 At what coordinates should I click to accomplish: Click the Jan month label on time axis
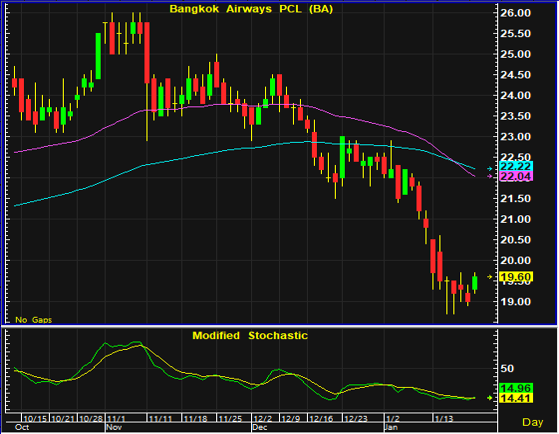pos(391,427)
